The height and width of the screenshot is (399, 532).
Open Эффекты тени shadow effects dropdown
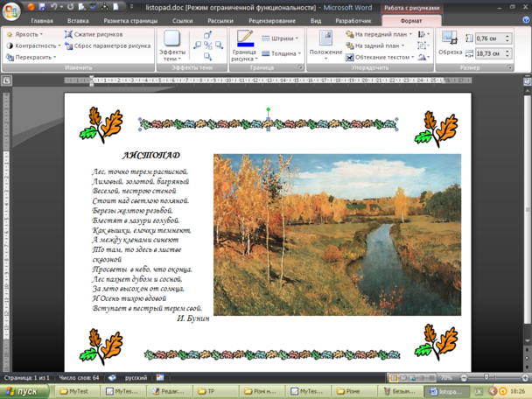click(172, 45)
